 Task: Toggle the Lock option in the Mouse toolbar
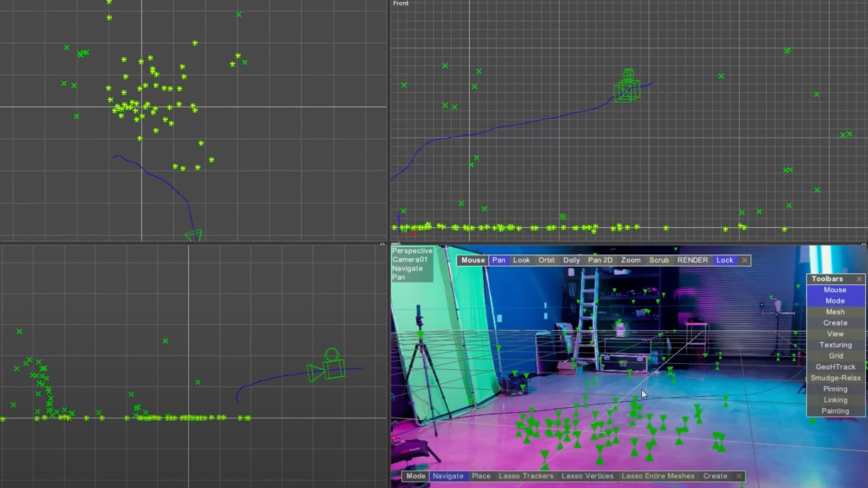point(724,260)
